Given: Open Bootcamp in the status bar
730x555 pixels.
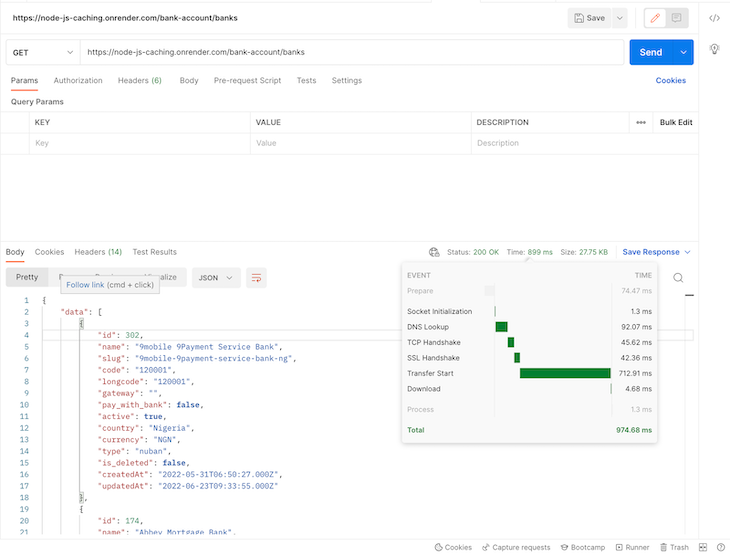Looking at the screenshot, I should click(x=582, y=547).
